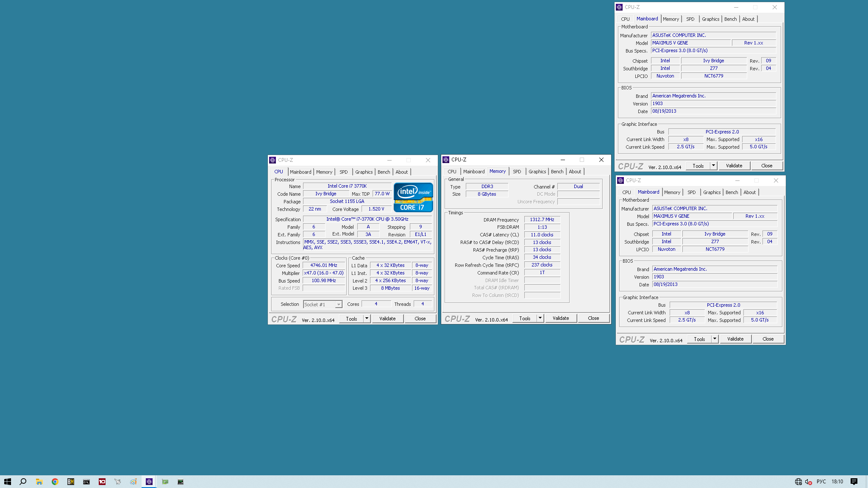Click Tools button in lower Mainboard window
This screenshot has height=488, width=868.
click(x=699, y=339)
